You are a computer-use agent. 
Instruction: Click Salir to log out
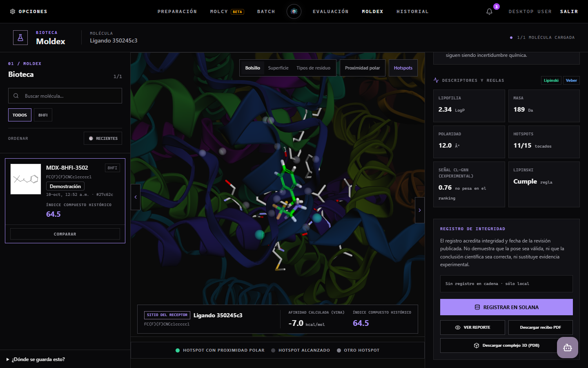pyautogui.click(x=569, y=11)
